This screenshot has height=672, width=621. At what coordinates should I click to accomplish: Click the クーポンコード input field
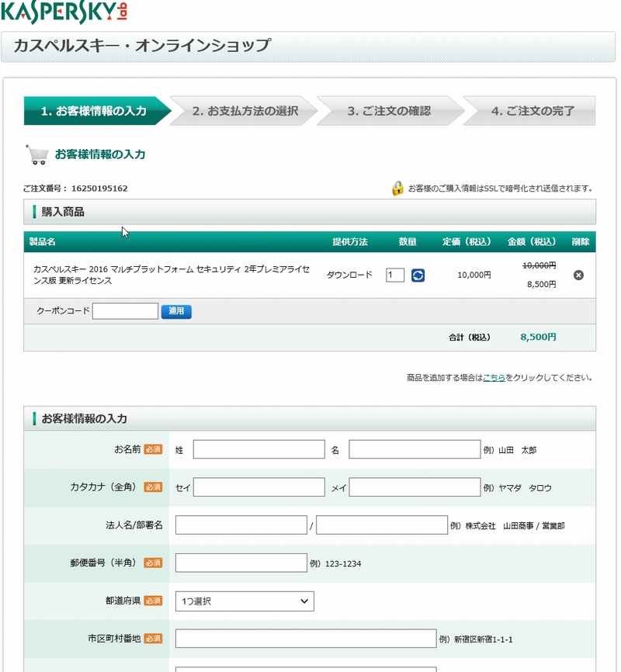click(x=125, y=311)
